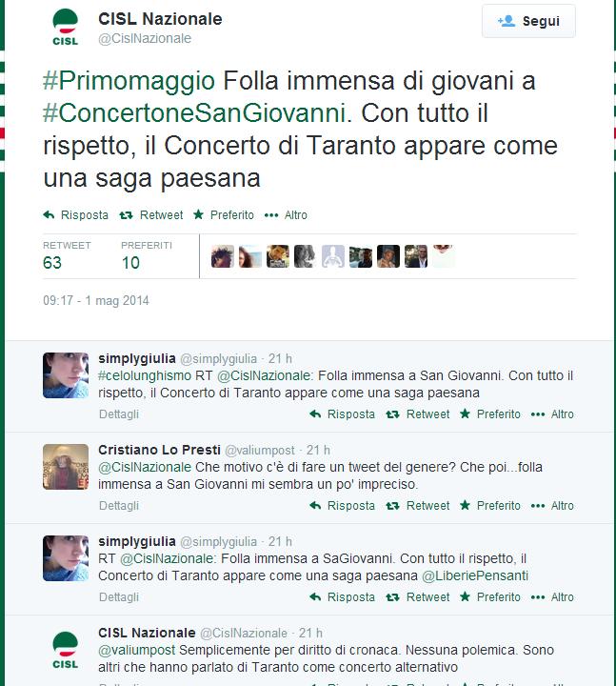
Task: Open the #ConcertoneSanGiovanni hashtag link
Action: tap(194, 112)
